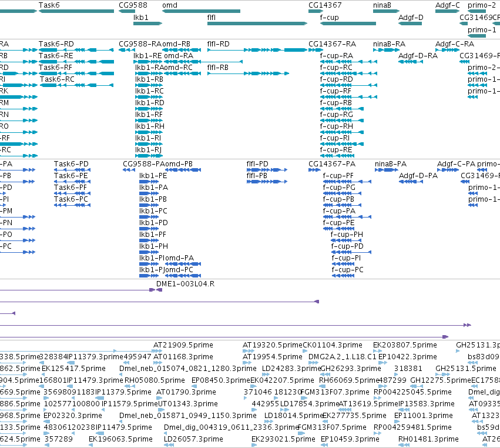Image resolution: width=500 pixels, height=448 pixels.
Task: Select the f-cup-PH protein label
Action: [347, 235]
